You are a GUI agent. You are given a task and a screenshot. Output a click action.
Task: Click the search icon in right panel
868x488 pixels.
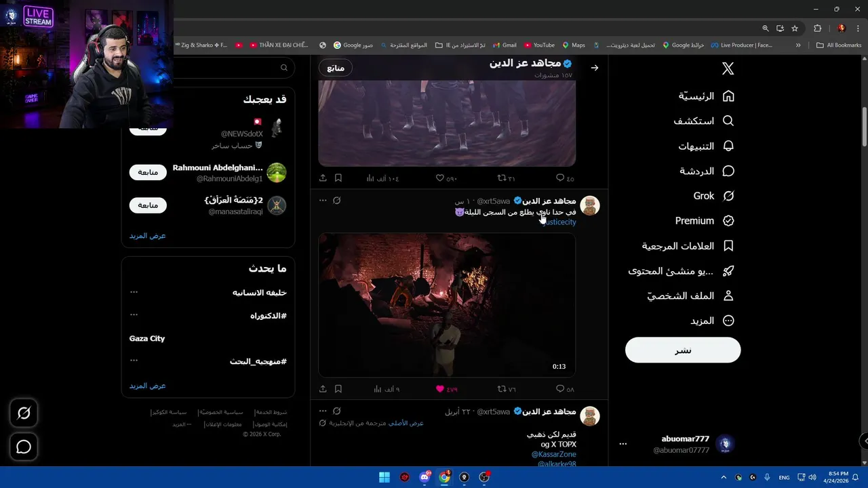click(284, 68)
